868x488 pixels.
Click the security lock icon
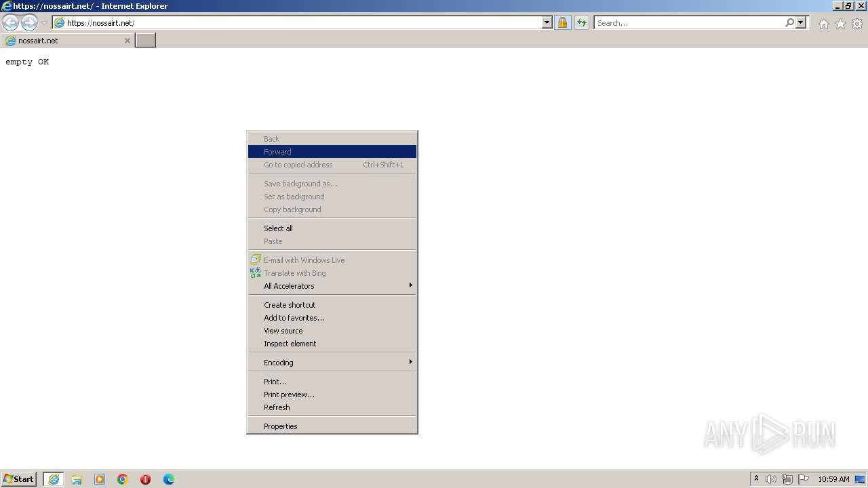pos(562,23)
